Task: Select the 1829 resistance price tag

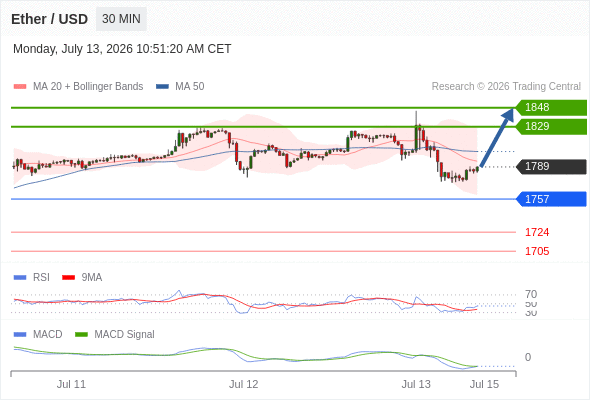Action: (x=551, y=126)
